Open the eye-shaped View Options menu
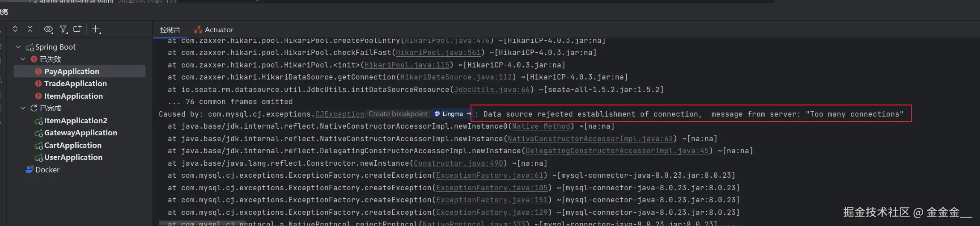Image resolution: width=980 pixels, height=226 pixels. [x=48, y=29]
